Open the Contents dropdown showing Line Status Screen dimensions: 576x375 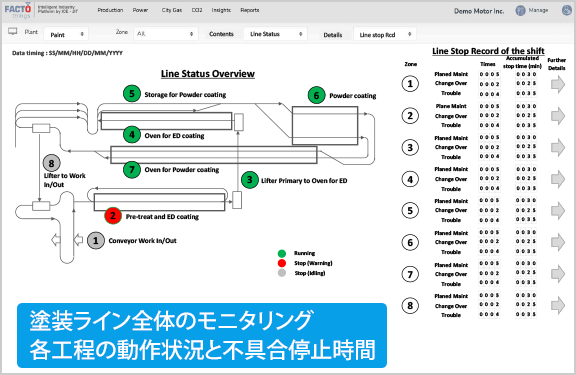[275, 34]
